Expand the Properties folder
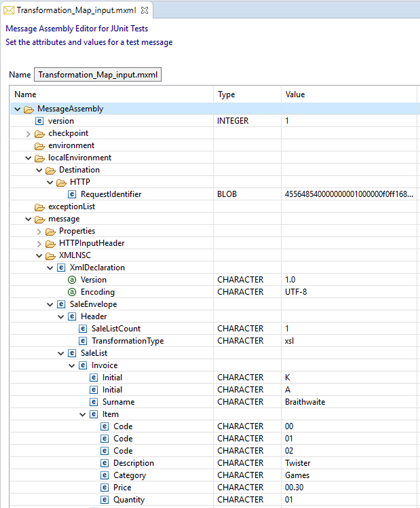The width and height of the screenshot is (420, 508). click(x=39, y=232)
